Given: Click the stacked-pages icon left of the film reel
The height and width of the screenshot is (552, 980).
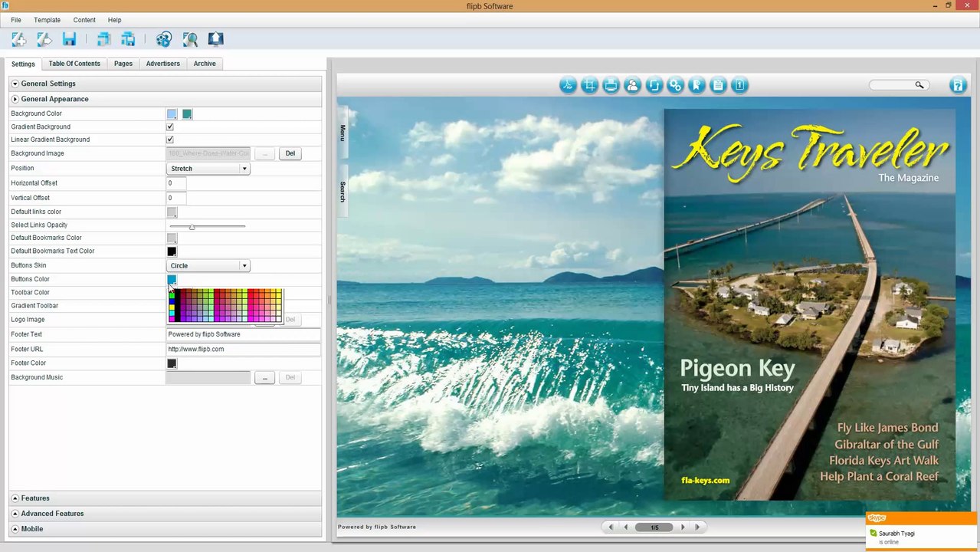Looking at the screenshot, I should point(128,39).
